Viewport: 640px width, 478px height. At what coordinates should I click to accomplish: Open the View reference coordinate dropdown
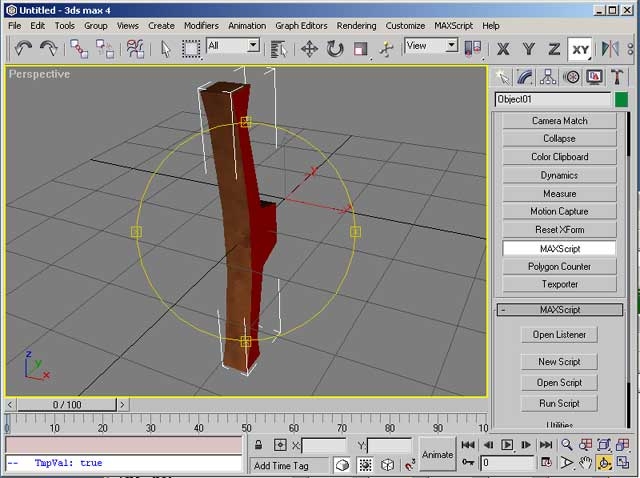(451, 45)
